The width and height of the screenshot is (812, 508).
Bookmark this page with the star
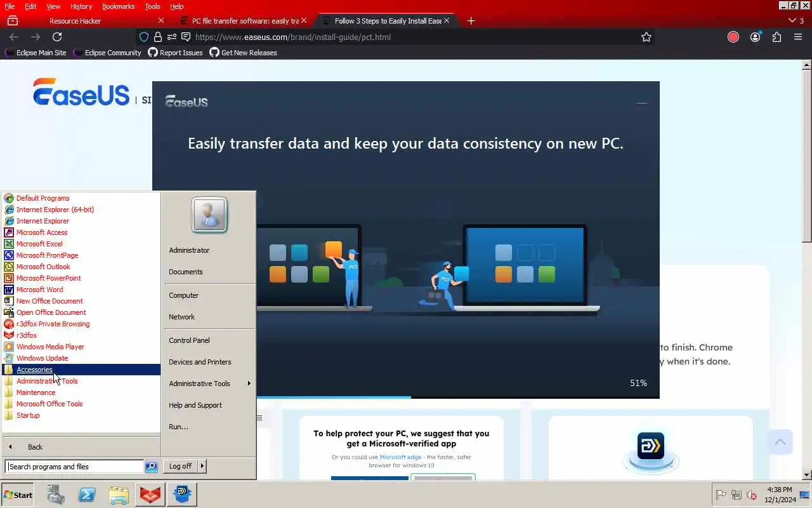coord(646,37)
